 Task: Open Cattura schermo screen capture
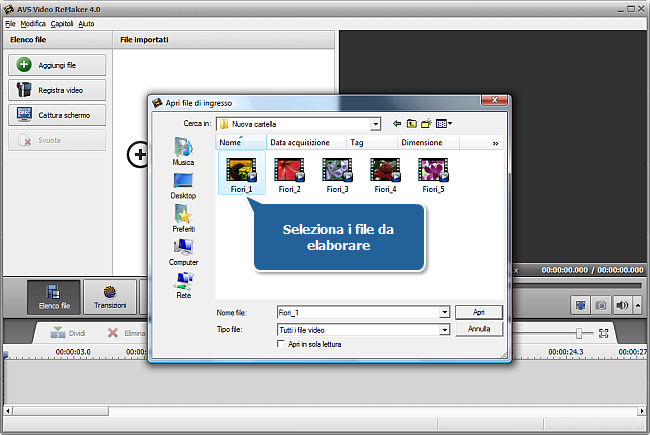click(x=57, y=115)
